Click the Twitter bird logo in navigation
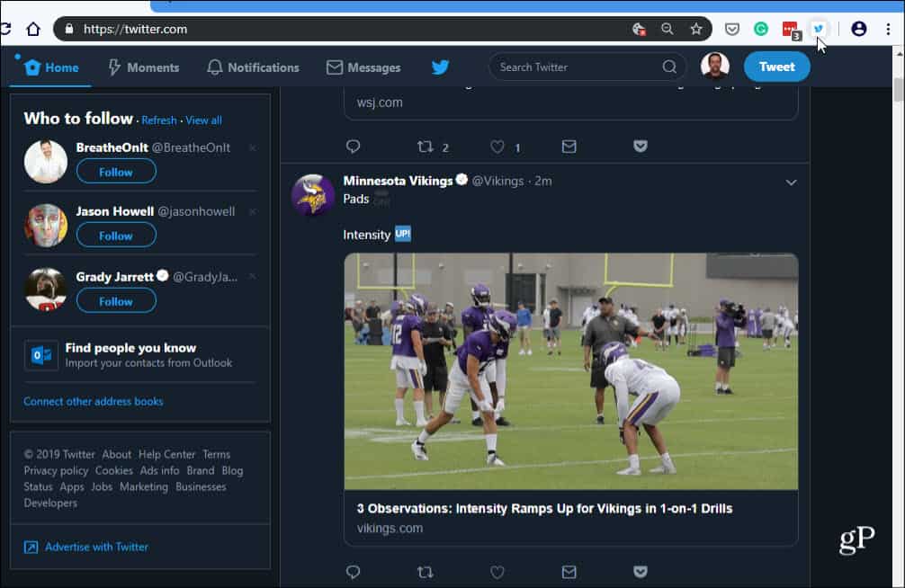Image resolution: width=905 pixels, height=588 pixels. 441,67
